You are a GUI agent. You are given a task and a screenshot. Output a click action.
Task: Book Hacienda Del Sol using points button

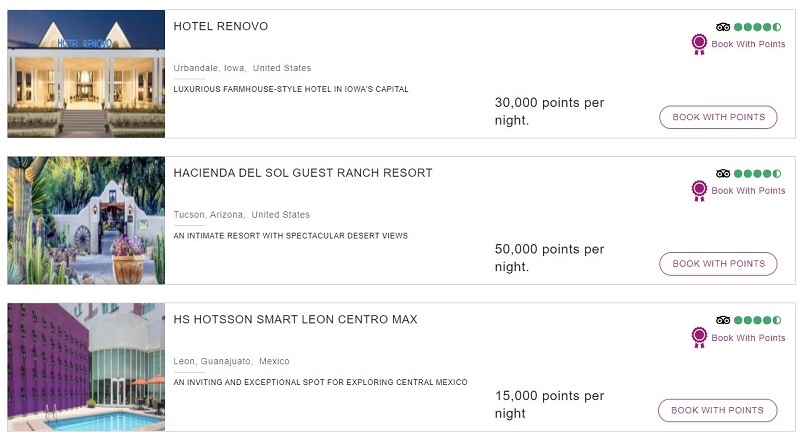[718, 263]
